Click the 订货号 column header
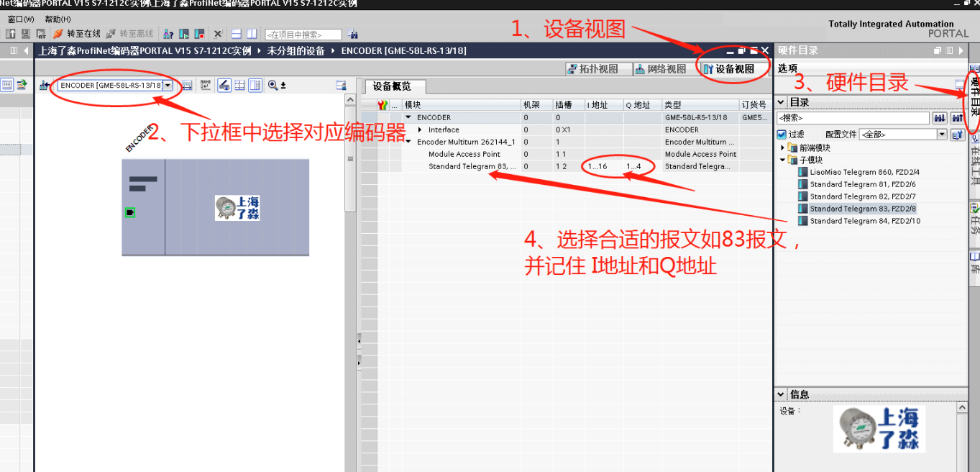 pyautogui.click(x=755, y=105)
